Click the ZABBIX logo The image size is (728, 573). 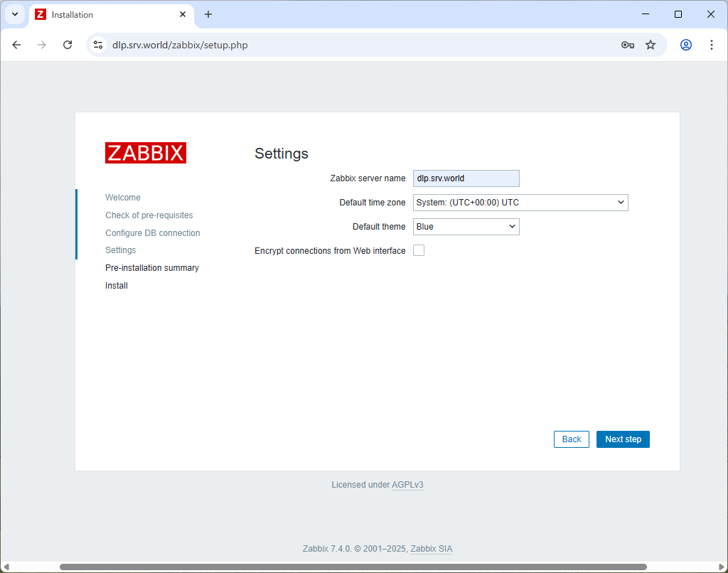pyautogui.click(x=146, y=152)
